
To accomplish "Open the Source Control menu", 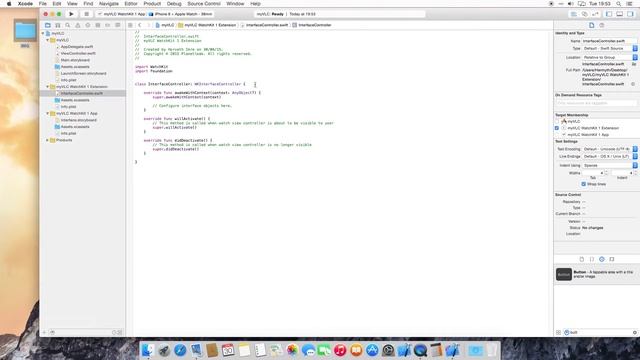I will click(x=204, y=4).
